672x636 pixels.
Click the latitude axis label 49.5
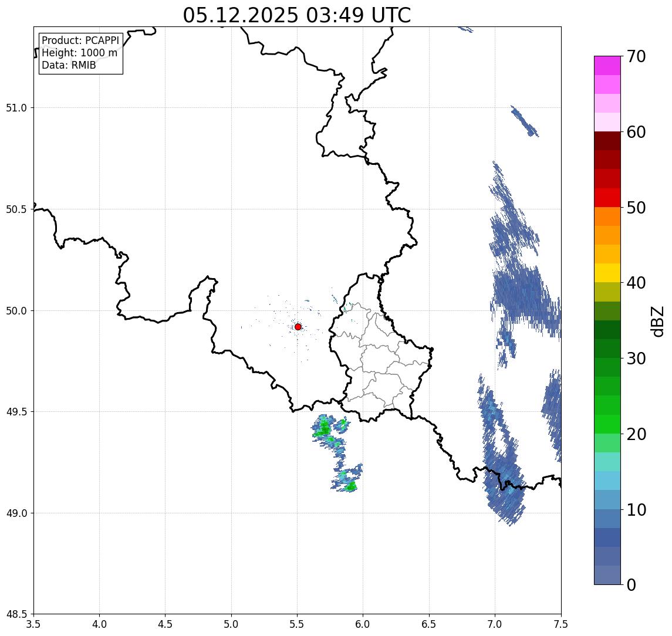coord(16,412)
